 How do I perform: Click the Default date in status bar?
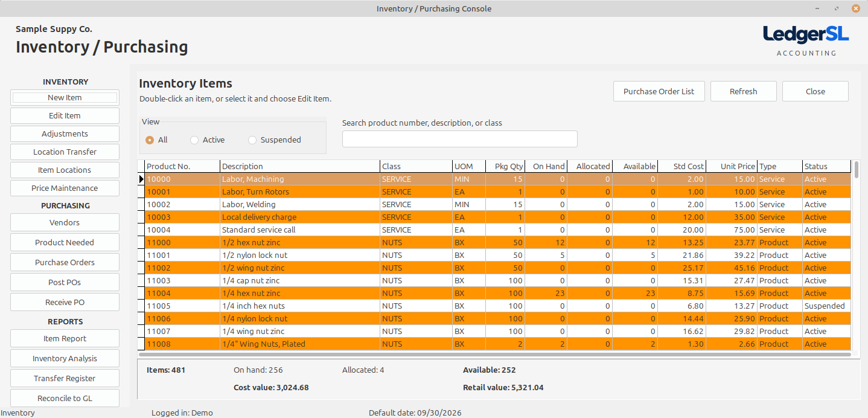click(x=415, y=413)
